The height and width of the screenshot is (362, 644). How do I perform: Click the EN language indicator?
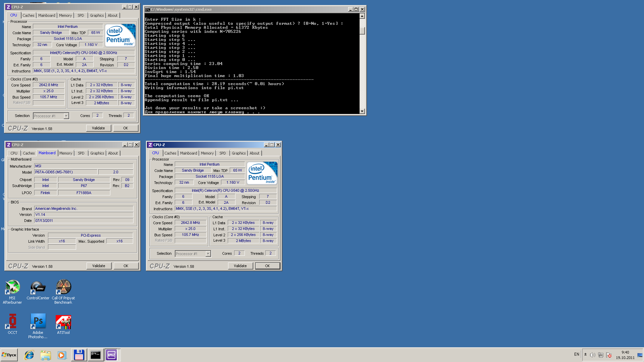[x=577, y=354]
